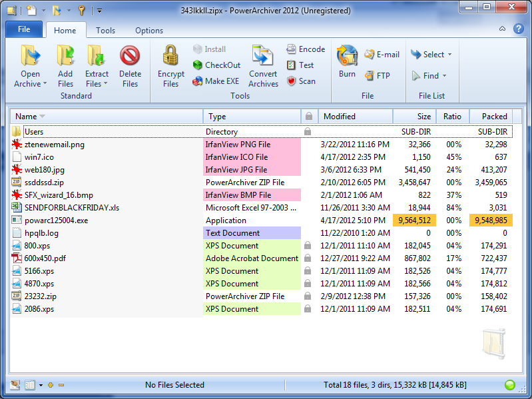Click the Burn disc icon
532x399 pixels.
[347, 56]
